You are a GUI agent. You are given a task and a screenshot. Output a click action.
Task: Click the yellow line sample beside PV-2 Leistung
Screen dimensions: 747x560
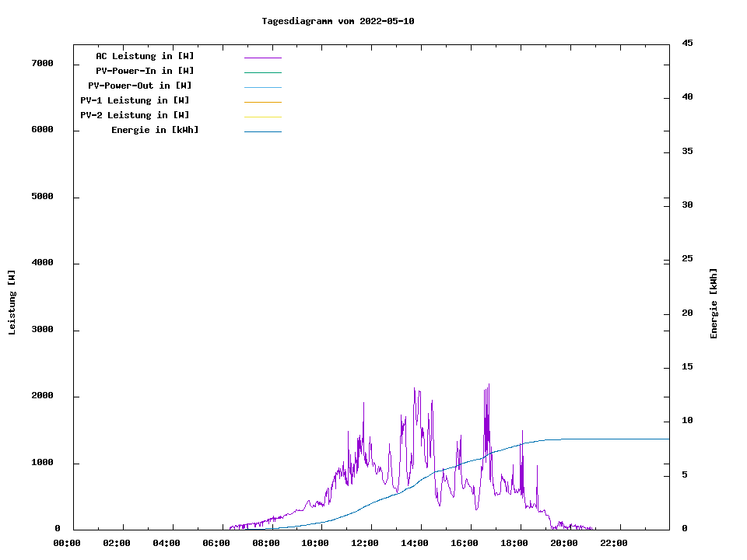click(262, 117)
